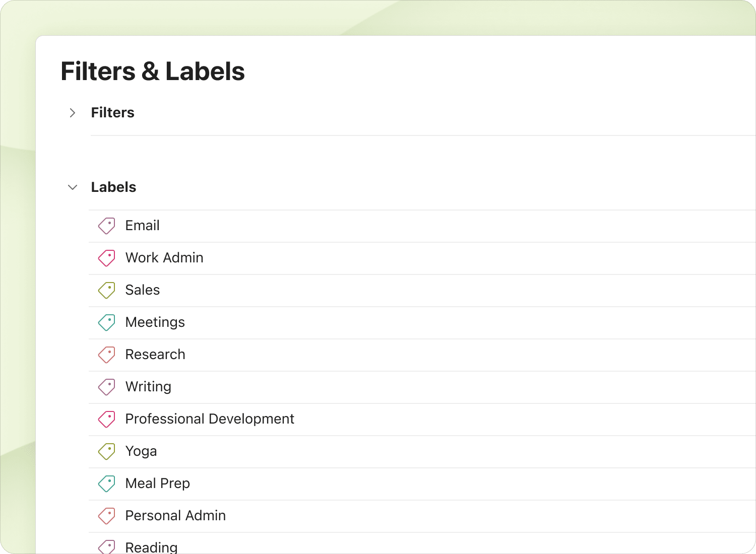The image size is (756, 554).
Task: Open the Work Admin label
Action: (164, 258)
